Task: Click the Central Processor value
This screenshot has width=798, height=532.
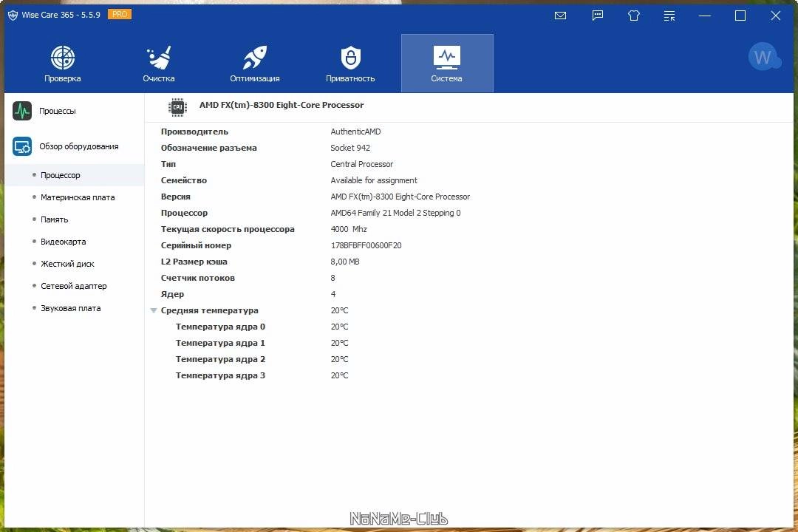Action: point(361,164)
